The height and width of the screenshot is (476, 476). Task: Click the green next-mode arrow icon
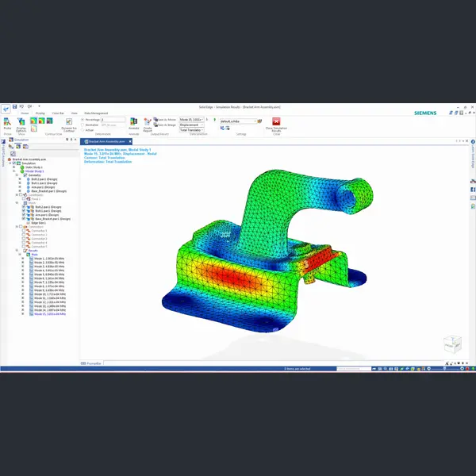[215, 120]
